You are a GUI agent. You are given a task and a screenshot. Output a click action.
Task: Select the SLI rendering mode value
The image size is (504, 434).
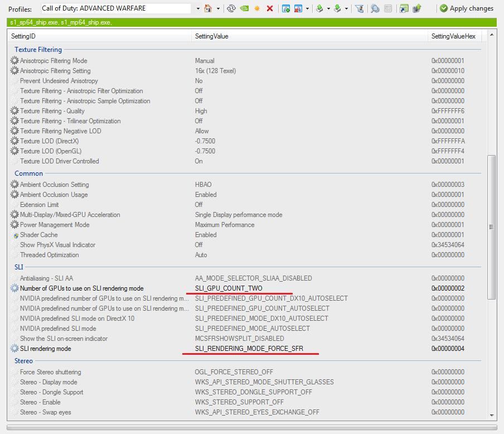(249, 349)
